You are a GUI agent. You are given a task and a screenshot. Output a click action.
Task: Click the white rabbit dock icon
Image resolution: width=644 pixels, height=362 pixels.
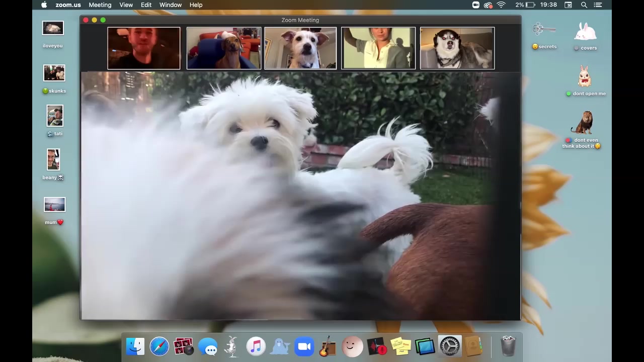click(x=232, y=346)
